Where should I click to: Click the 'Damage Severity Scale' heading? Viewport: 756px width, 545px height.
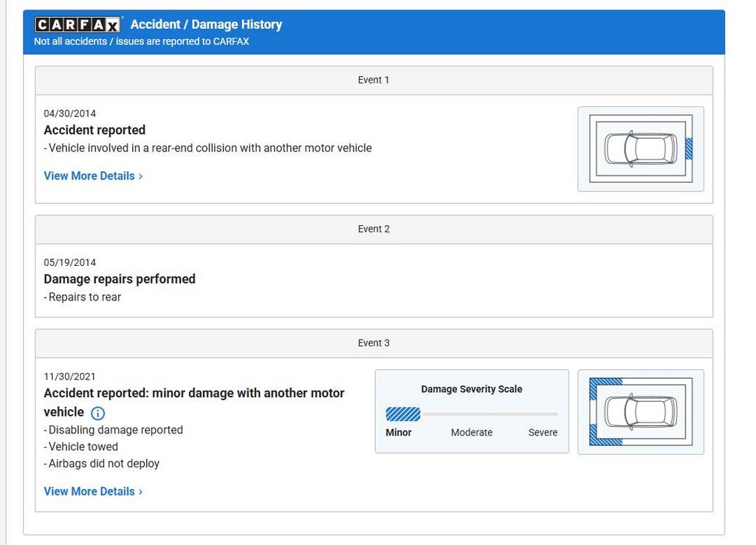coord(472,389)
